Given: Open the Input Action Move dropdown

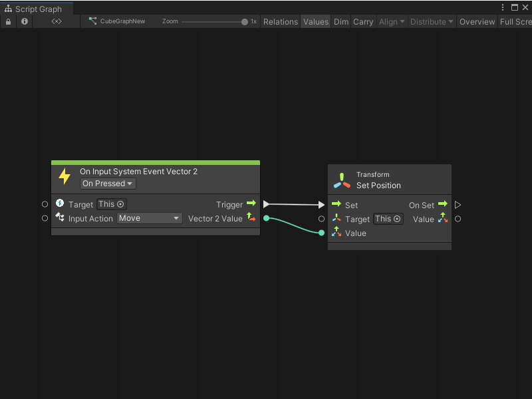Looking at the screenshot, I should [149, 218].
